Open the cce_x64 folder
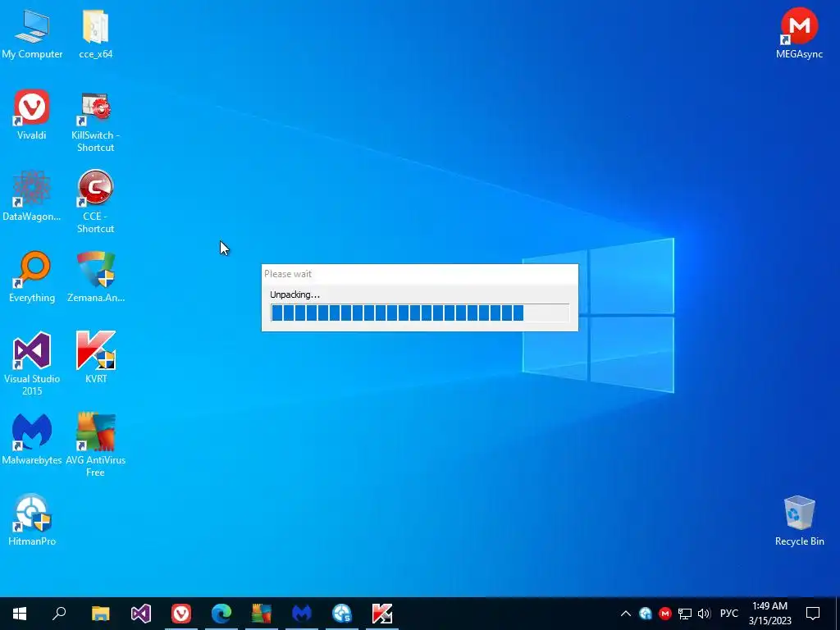This screenshot has height=630, width=840. 95,33
